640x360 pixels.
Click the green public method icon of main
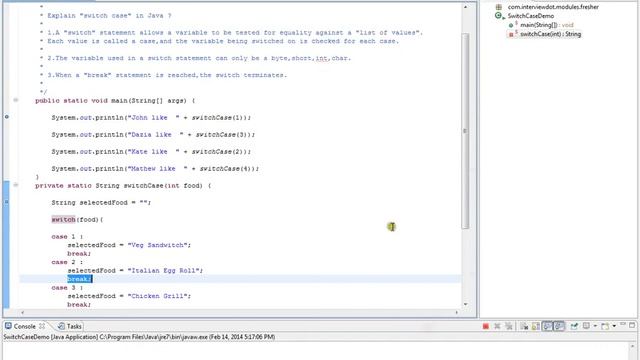pos(511,25)
